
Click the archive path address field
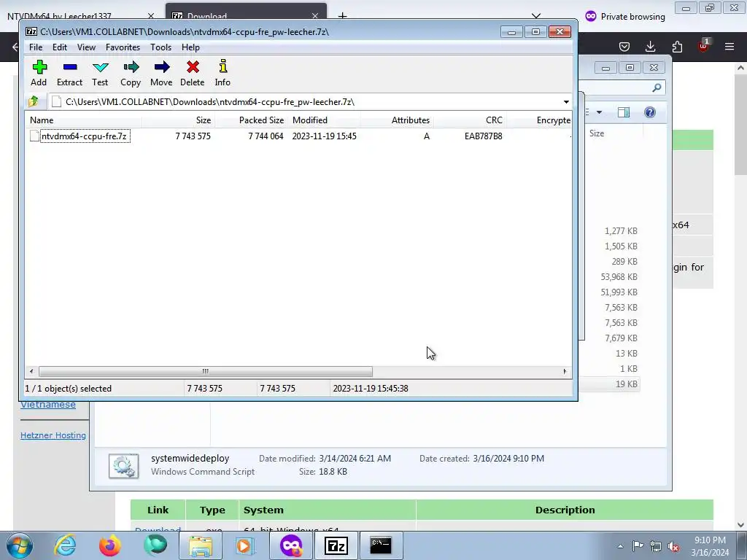pos(305,102)
